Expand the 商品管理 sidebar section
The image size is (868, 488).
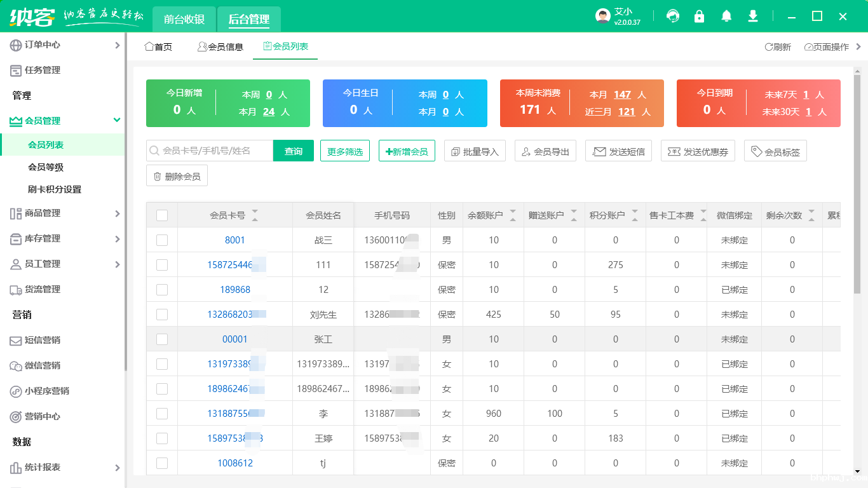(x=62, y=213)
